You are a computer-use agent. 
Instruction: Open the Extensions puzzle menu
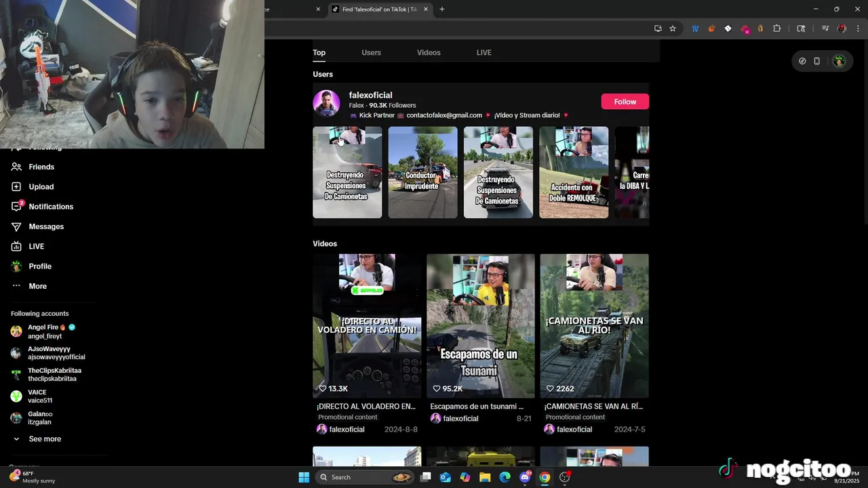click(777, 28)
